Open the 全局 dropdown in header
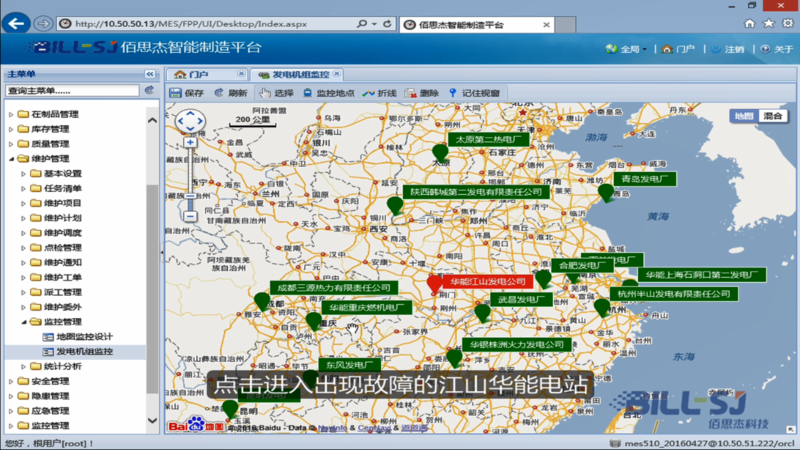This screenshot has width=800, height=450. (627, 49)
